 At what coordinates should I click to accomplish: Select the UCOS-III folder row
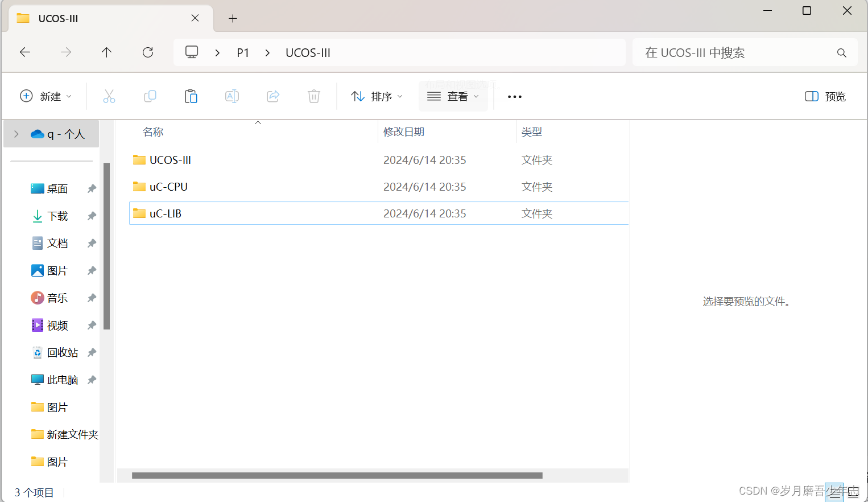(379, 160)
